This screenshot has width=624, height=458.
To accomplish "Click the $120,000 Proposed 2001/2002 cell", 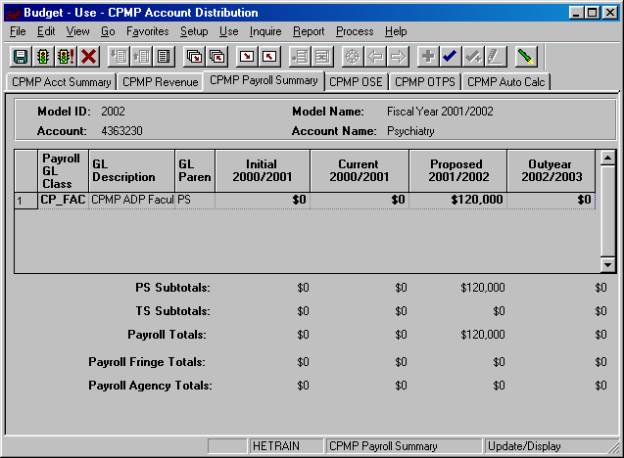I will point(453,200).
